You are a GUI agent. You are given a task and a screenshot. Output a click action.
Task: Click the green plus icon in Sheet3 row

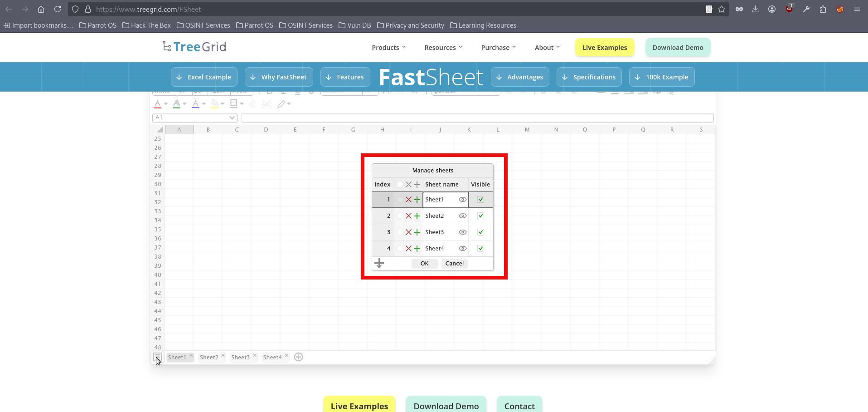417,232
